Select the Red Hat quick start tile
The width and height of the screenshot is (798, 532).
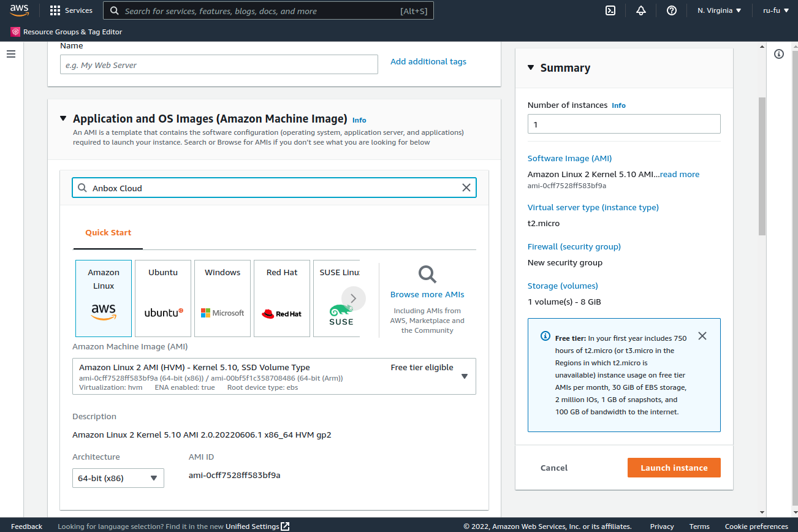tap(282, 298)
